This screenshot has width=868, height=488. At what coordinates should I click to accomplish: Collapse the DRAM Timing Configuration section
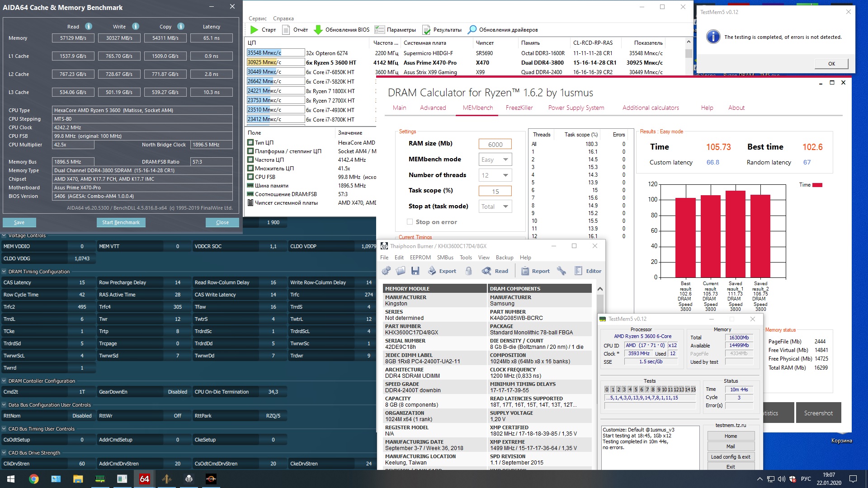(x=4, y=272)
